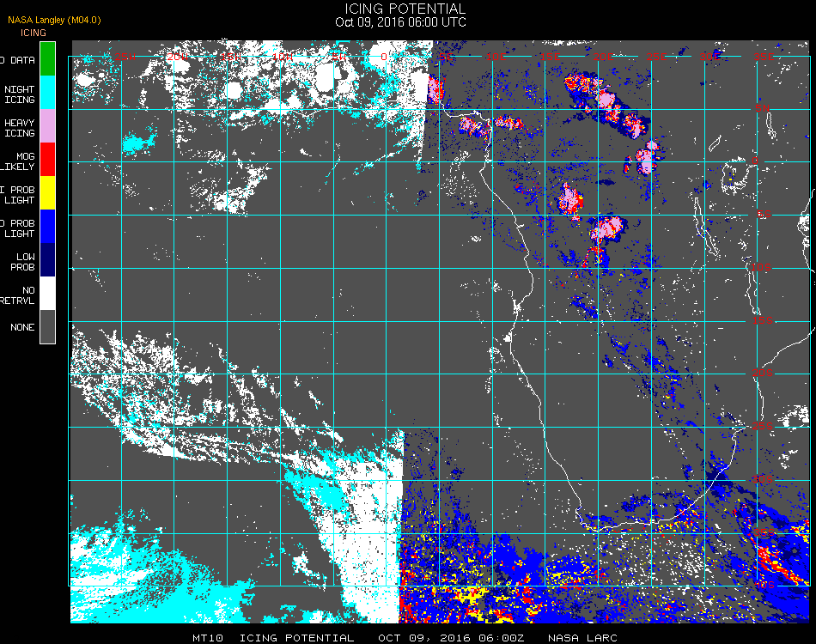Click the '5S' latitude label
Viewport: 816px width, 644px height.
(x=764, y=214)
